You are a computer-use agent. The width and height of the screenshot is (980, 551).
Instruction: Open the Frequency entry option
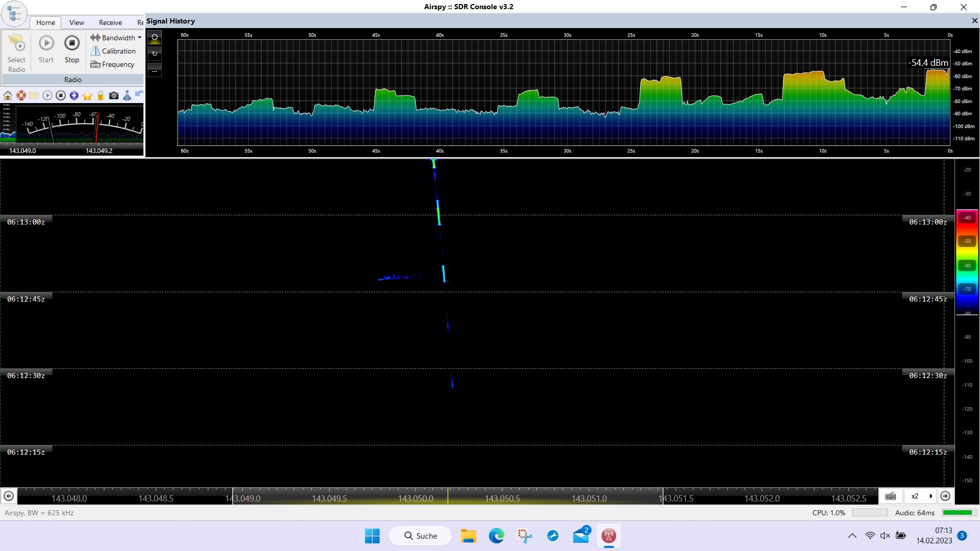coord(112,64)
